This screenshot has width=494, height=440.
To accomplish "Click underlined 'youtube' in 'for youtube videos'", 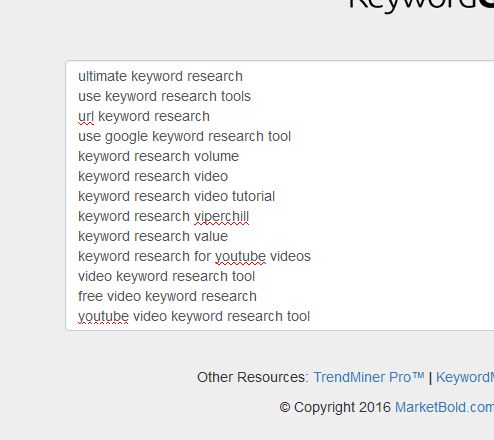I will click(241, 257).
